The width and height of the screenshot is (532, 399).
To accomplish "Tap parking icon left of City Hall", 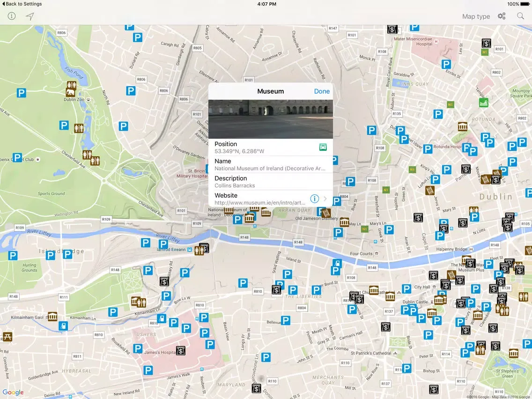I will (x=406, y=289).
